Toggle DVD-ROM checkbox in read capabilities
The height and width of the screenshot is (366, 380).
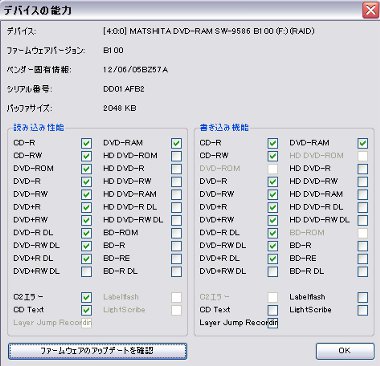click(86, 169)
